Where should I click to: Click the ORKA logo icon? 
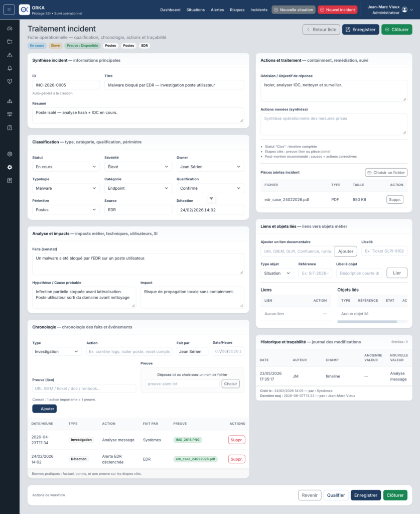click(x=24, y=10)
